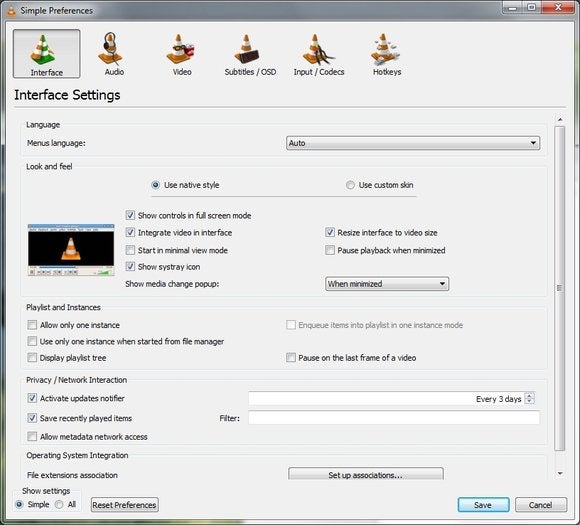Viewport: 580px width, 525px height.
Task: Select the Interface preferences cone icon
Action: (x=43, y=50)
